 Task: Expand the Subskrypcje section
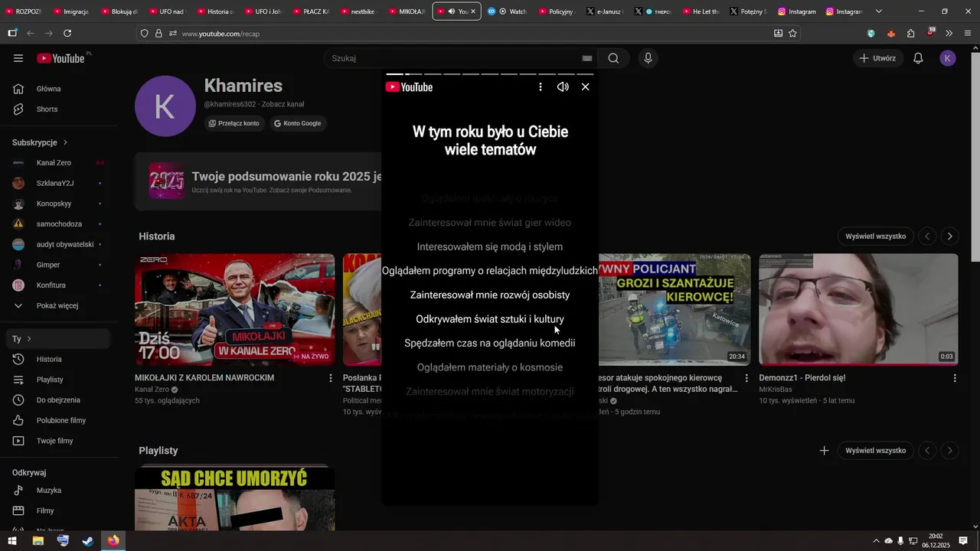click(41, 142)
